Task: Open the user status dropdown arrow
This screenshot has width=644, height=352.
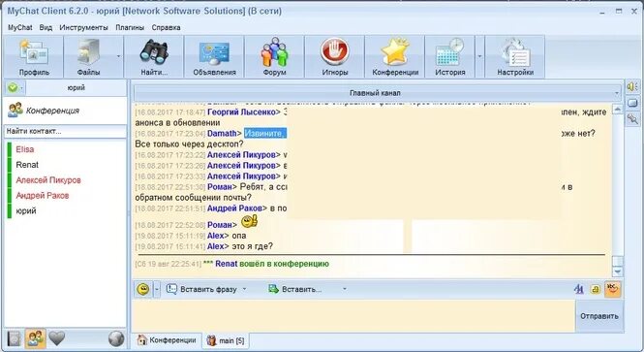Action: (21, 87)
